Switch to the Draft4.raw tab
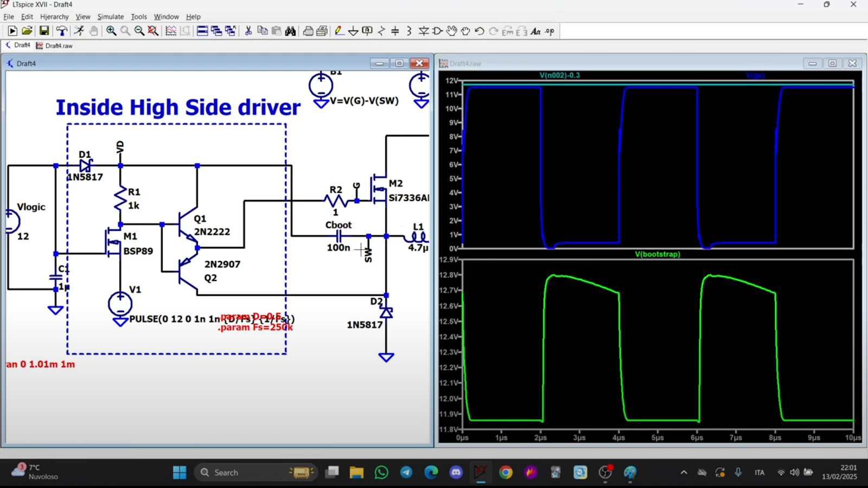 [58, 46]
